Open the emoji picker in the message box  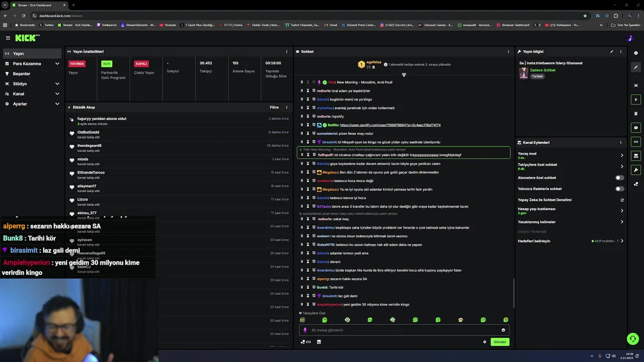pos(503,330)
